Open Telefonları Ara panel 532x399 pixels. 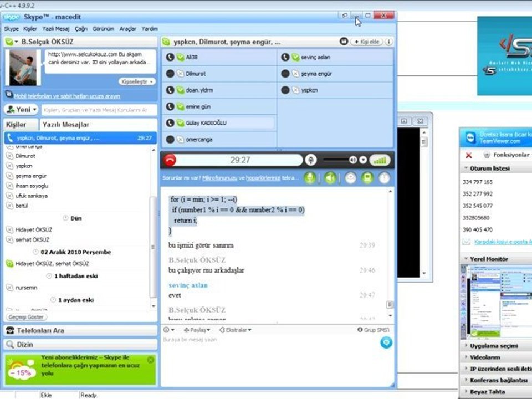coord(80,330)
